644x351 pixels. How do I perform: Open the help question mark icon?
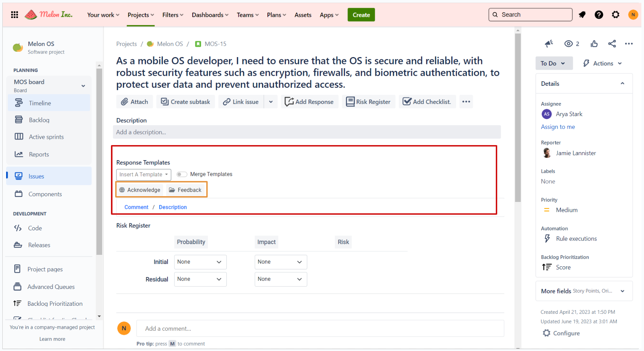coord(598,15)
